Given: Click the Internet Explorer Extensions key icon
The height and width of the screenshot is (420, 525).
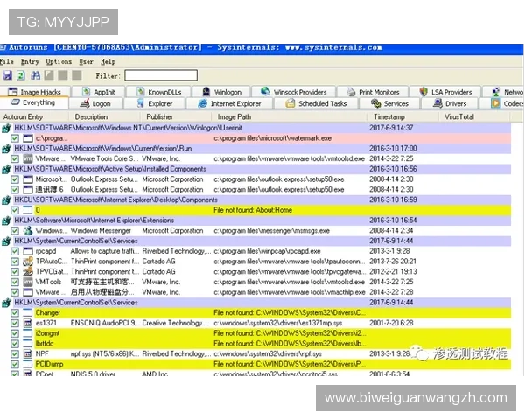Looking at the screenshot, I should [x=6, y=220].
